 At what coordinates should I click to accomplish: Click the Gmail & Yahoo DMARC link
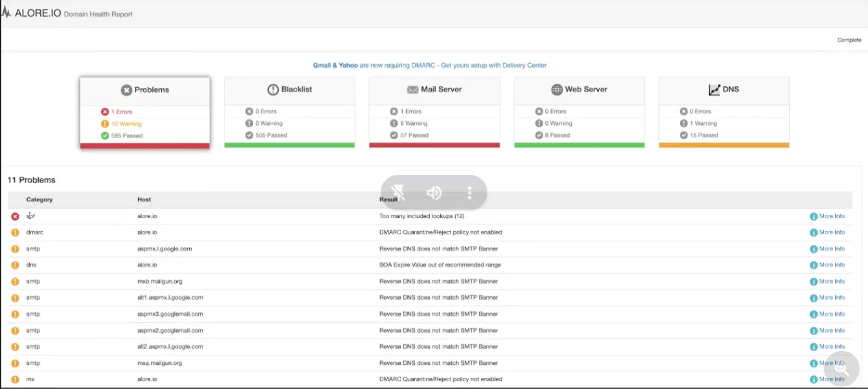(x=430, y=65)
